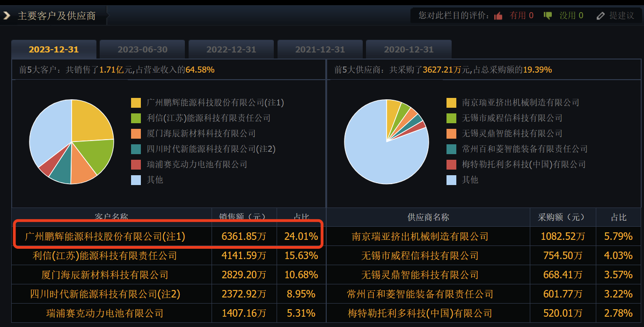
Task: Select table row 利信(江苏)能源科技有限责任公司
Action: click(168, 256)
